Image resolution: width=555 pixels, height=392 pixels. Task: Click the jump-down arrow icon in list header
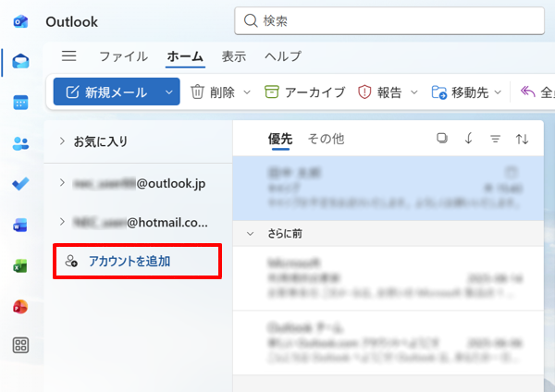coord(468,139)
